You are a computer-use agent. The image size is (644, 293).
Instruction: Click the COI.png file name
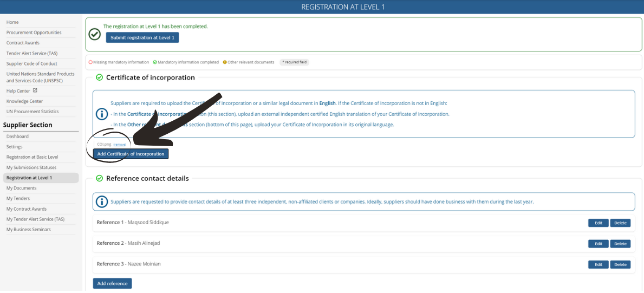[105, 145]
